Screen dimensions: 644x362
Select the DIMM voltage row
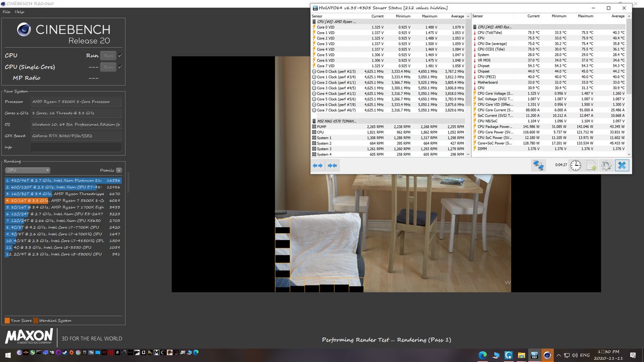[x=549, y=149]
